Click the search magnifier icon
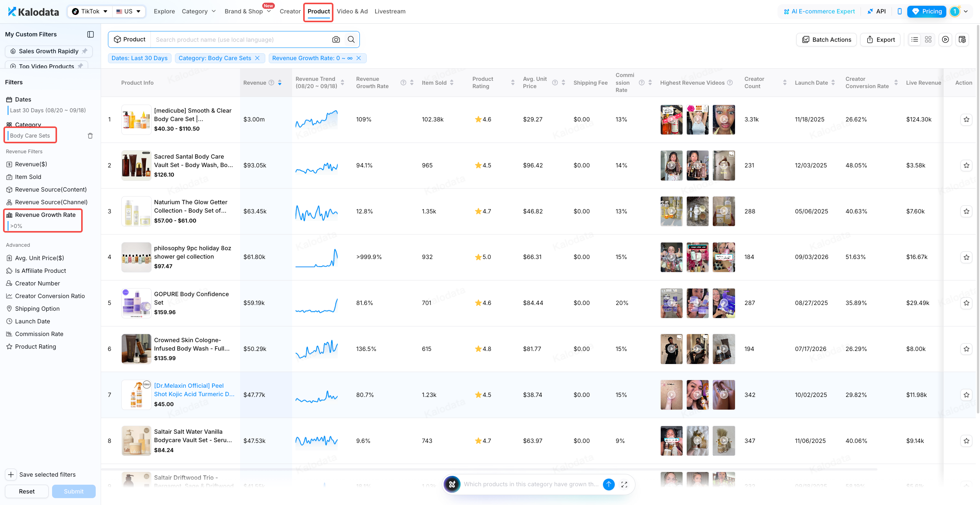Screen dimensions: 980x505 351,39
